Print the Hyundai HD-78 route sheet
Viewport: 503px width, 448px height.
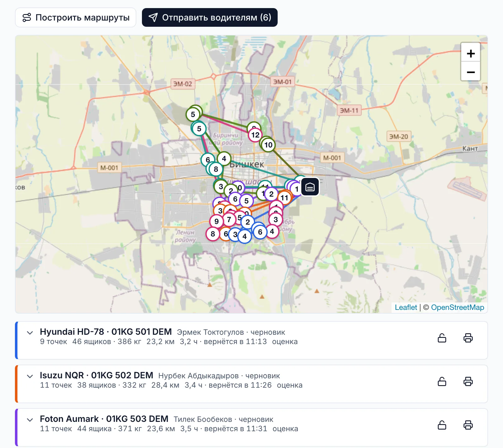[x=468, y=338]
